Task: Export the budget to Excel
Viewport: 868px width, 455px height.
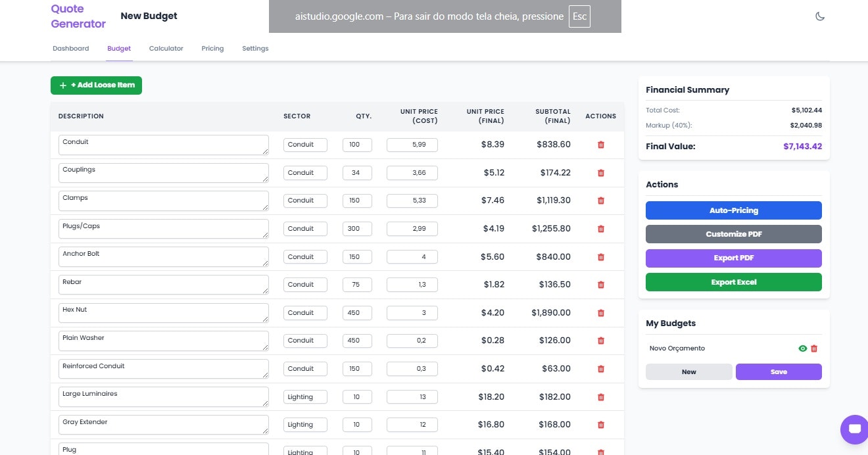Action: click(x=733, y=281)
